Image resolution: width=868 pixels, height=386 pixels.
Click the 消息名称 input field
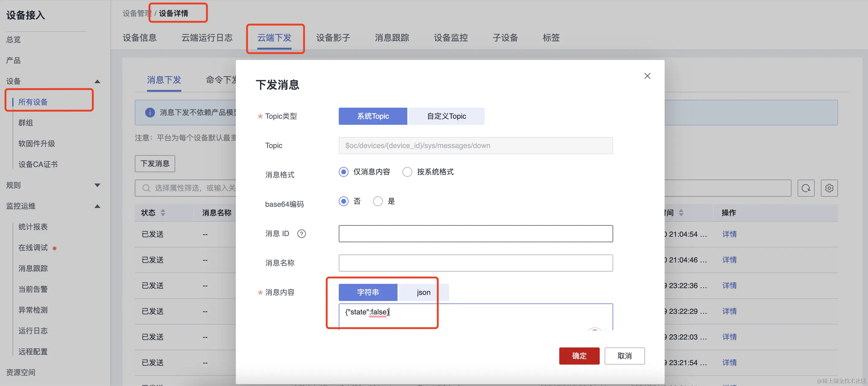tap(475, 263)
